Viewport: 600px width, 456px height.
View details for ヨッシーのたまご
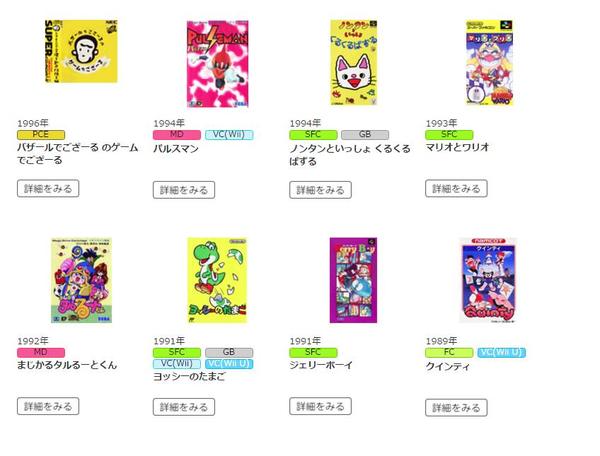184,407
